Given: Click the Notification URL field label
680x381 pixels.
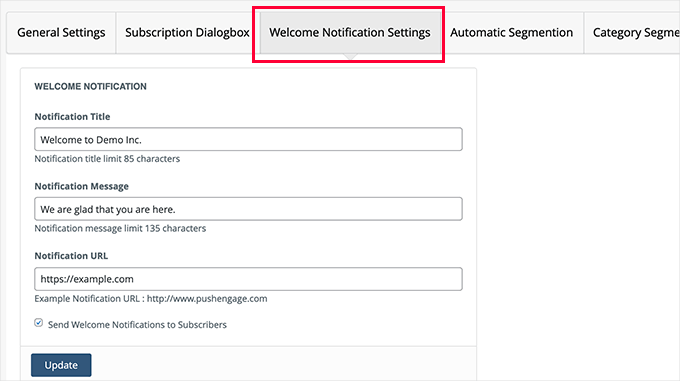Looking at the screenshot, I should 71,256.
